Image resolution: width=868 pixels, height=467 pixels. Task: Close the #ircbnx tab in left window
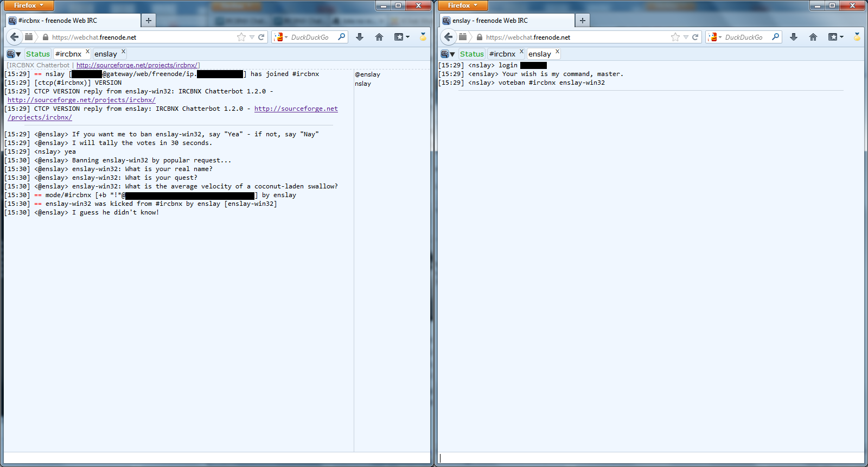pos(87,52)
